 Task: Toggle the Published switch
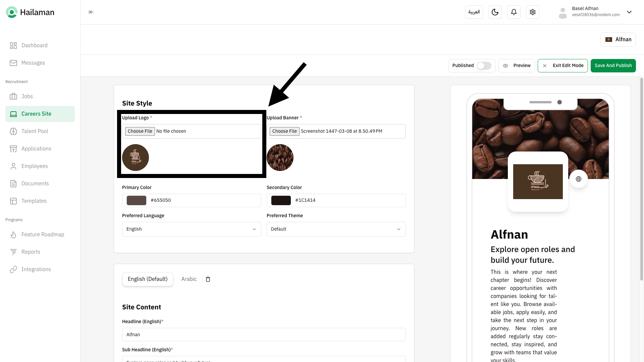tap(484, 66)
